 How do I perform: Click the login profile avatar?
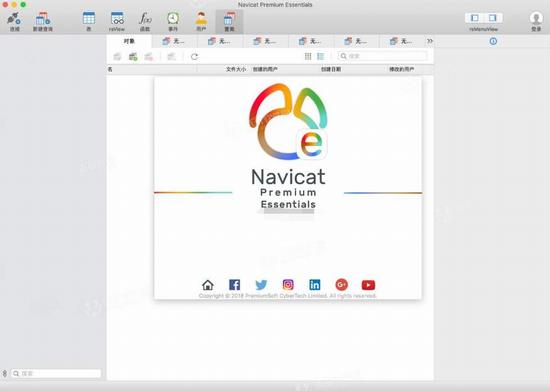coord(536,18)
